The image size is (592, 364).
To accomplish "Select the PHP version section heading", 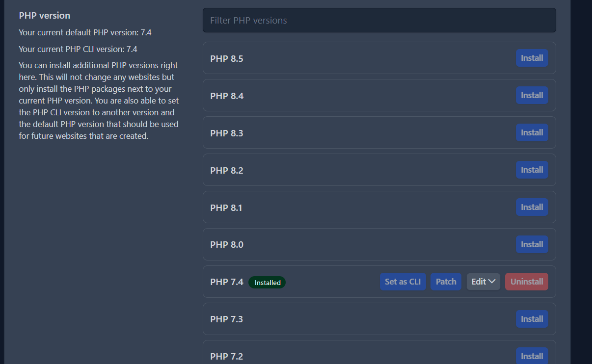I will coord(45,16).
